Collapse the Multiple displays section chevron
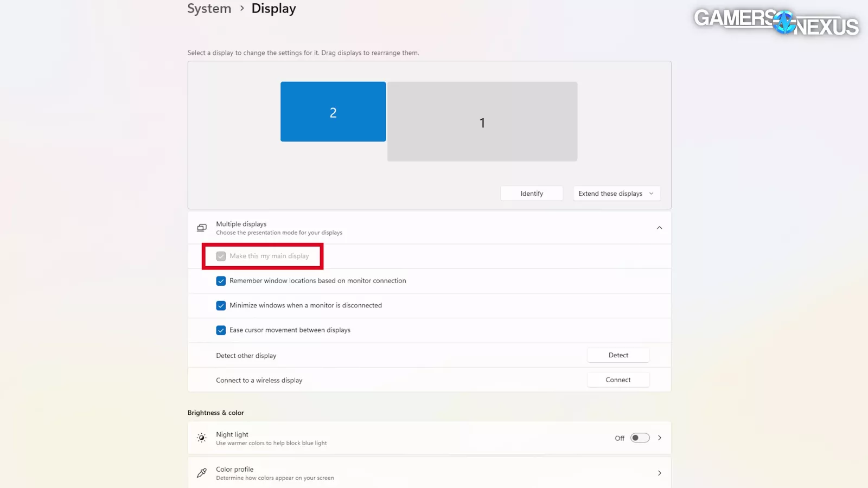The width and height of the screenshot is (868, 488). [x=659, y=228]
